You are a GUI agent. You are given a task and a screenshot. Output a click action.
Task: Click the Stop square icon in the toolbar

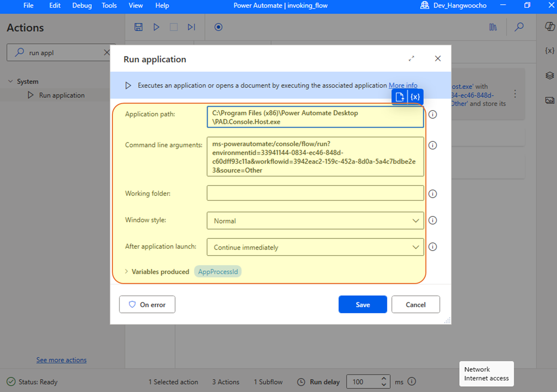click(x=174, y=27)
